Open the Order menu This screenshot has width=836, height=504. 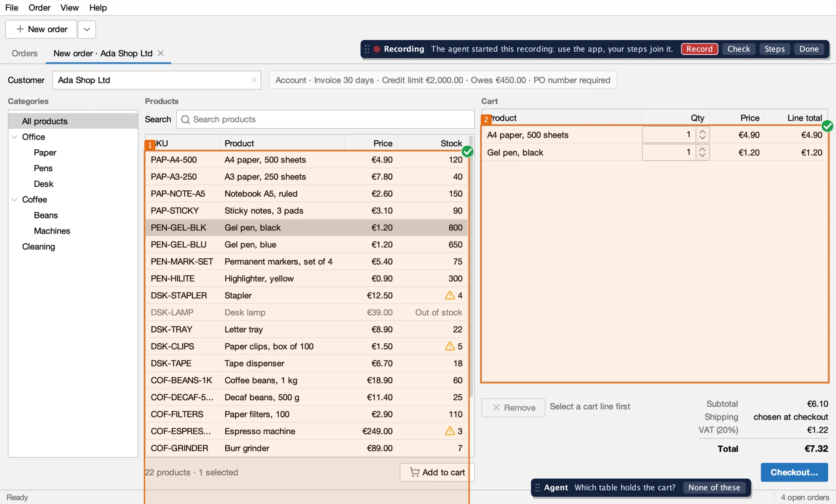(39, 8)
